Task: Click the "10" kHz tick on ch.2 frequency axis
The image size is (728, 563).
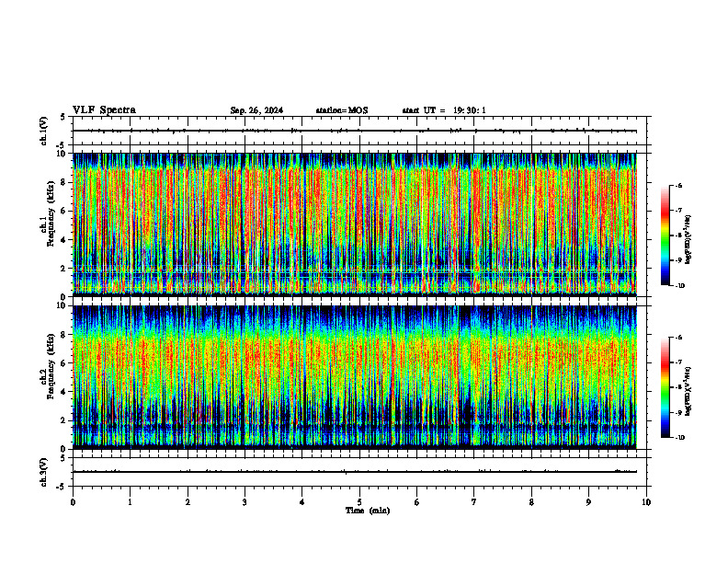Action: 63,305
